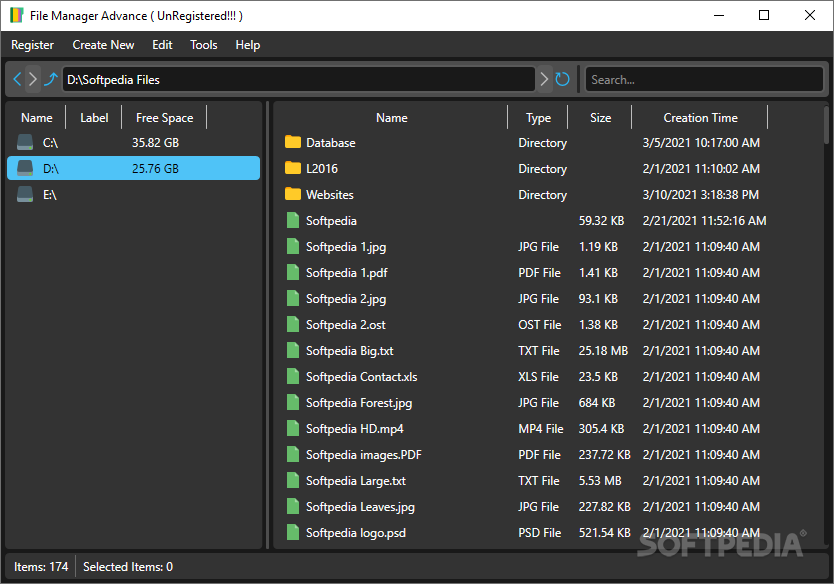Click the Websites folder icon
The image size is (834, 584).
[x=293, y=194]
